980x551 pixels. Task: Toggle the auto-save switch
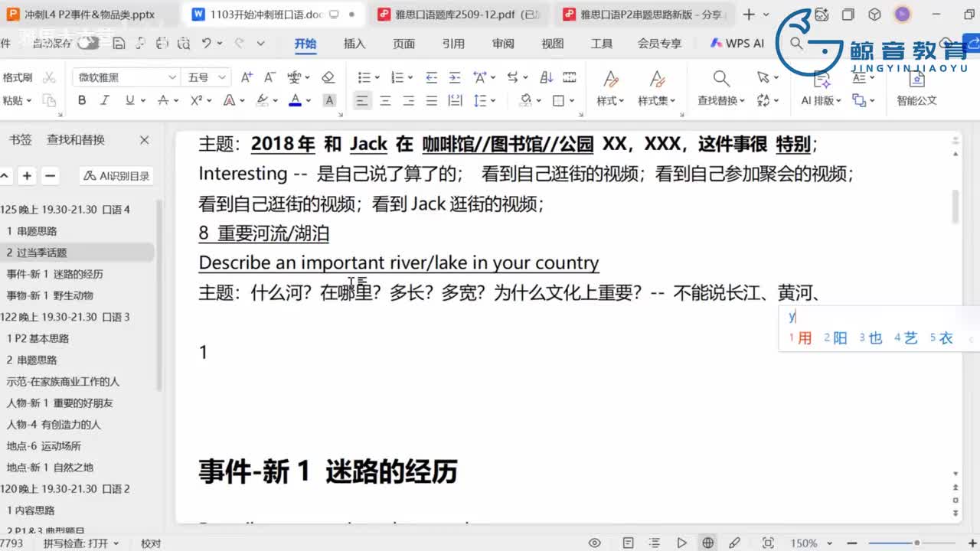pos(89,44)
